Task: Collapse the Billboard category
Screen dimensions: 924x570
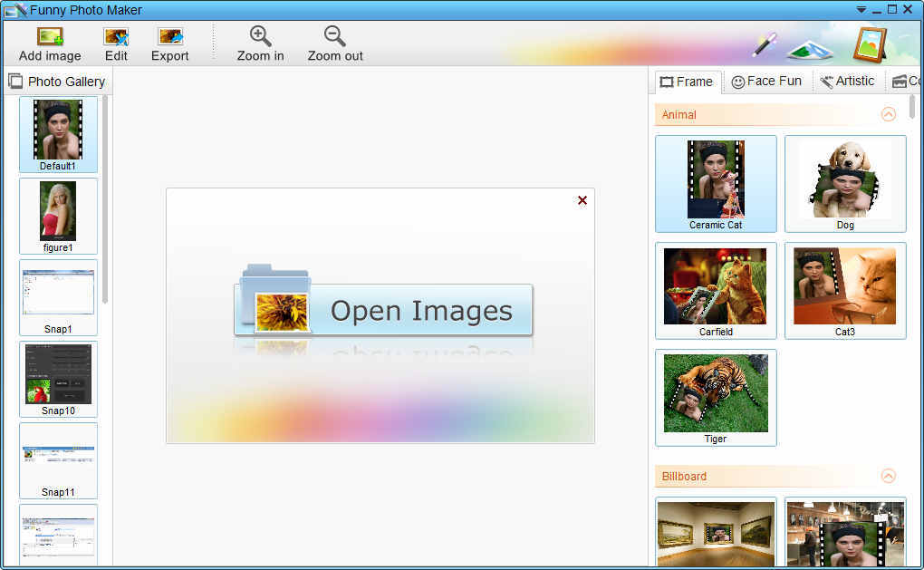Action: pos(888,476)
